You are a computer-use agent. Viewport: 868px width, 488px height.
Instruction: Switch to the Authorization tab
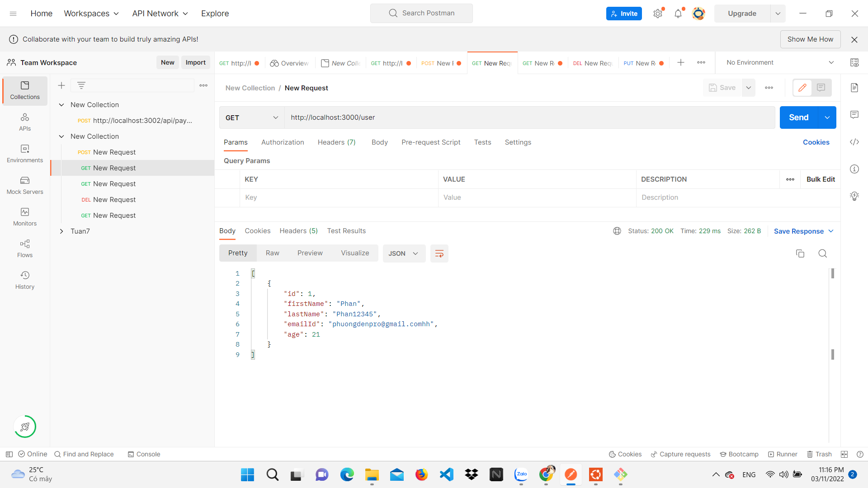pyautogui.click(x=282, y=142)
